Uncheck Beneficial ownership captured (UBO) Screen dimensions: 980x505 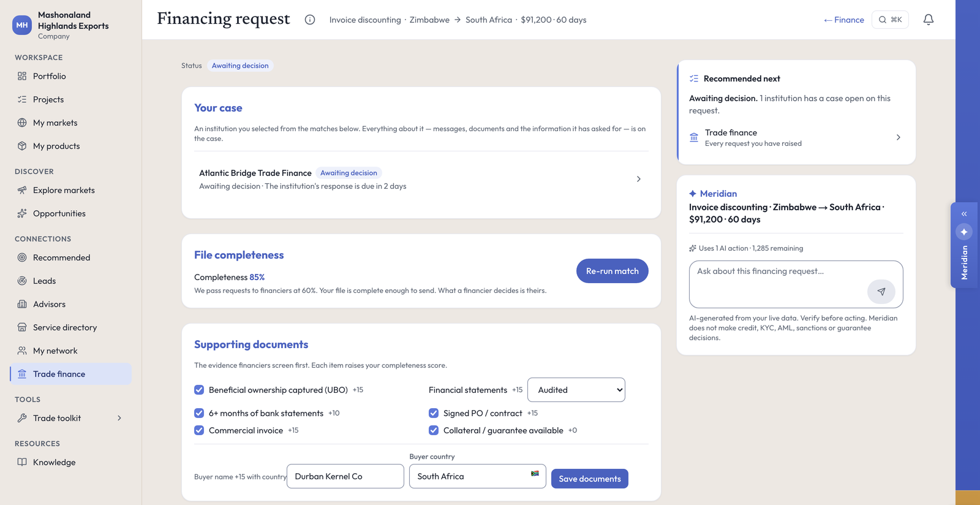coord(199,390)
